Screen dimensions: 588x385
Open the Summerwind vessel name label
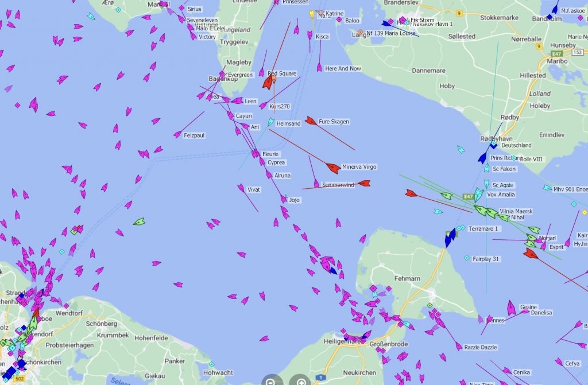click(338, 185)
